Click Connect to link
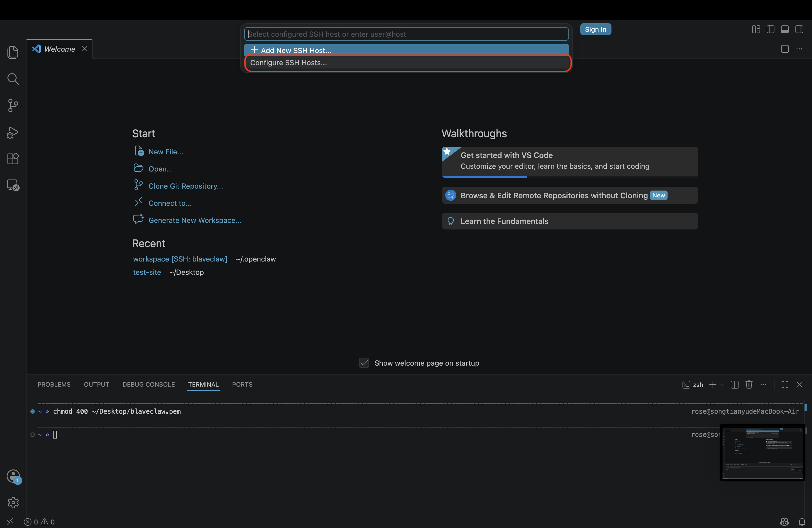The width and height of the screenshot is (812, 528). tap(170, 203)
